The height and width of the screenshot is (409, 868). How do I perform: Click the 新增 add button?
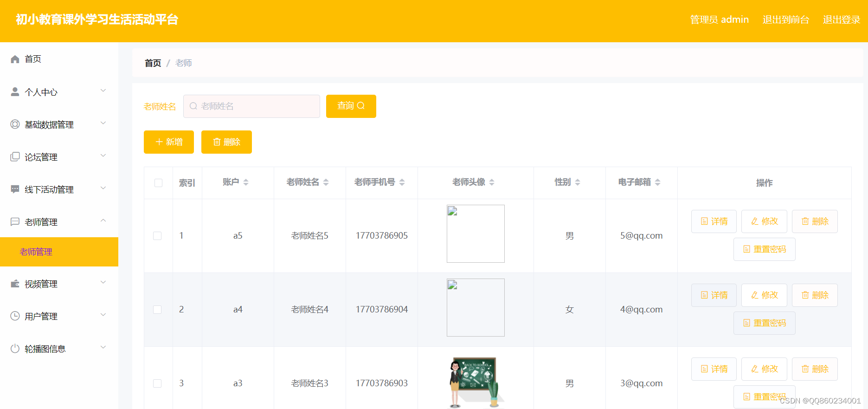pyautogui.click(x=169, y=142)
